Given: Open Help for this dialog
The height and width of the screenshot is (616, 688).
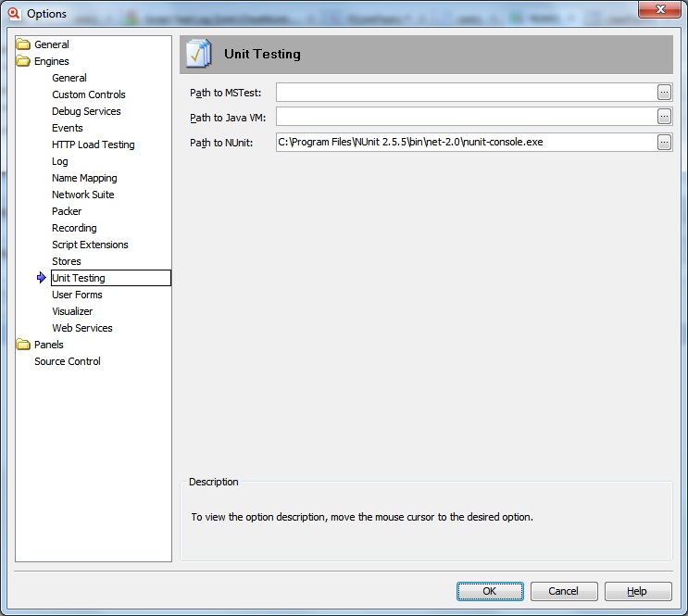Looking at the screenshot, I should tap(638, 591).
